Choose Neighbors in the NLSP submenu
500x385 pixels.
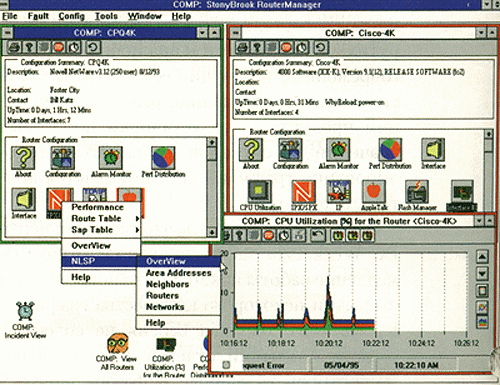(x=167, y=284)
